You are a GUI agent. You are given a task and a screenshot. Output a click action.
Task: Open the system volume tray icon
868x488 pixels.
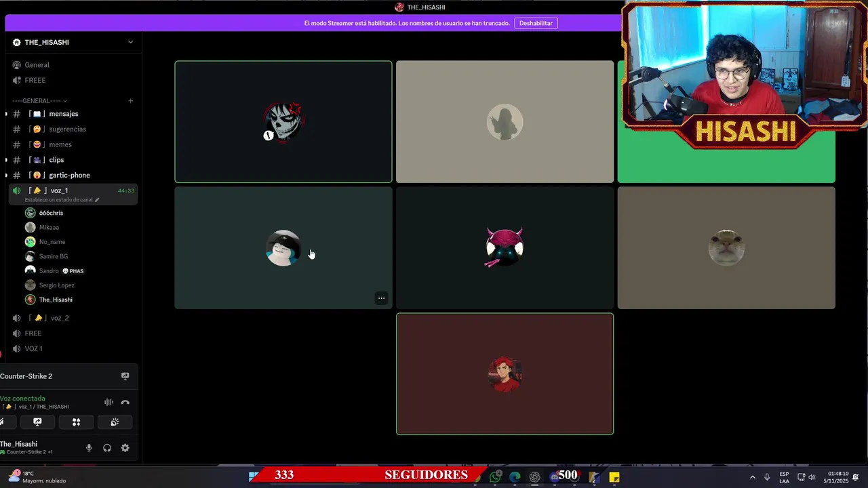click(812, 477)
